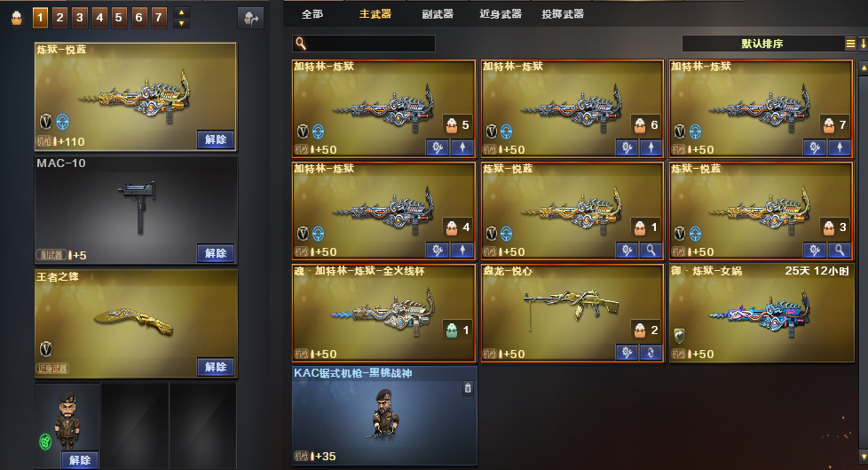This screenshot has height=470, width=868.
Task: Open the 默认排序 sort dropdown
Action: point(762,44)
